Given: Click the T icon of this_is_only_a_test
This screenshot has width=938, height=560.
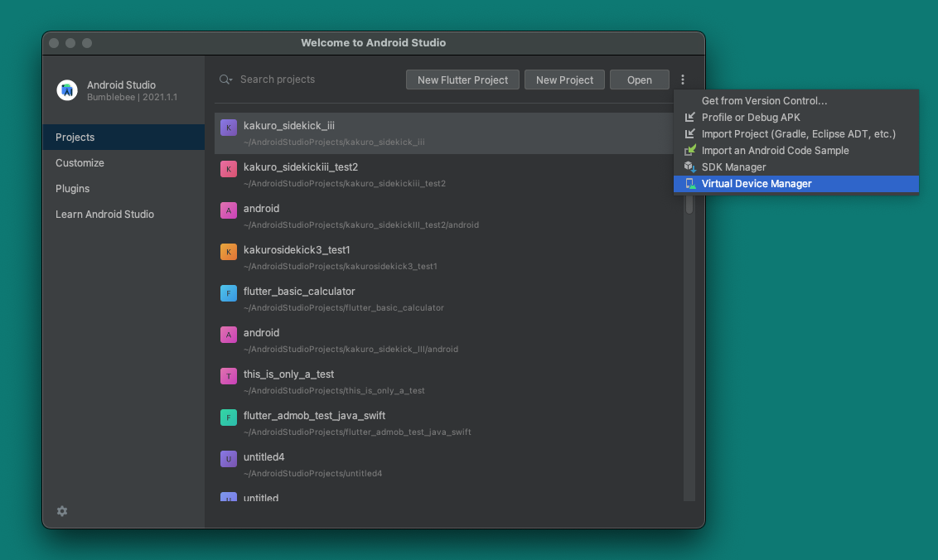Looking at the screenshot, I should pos(229,376).
